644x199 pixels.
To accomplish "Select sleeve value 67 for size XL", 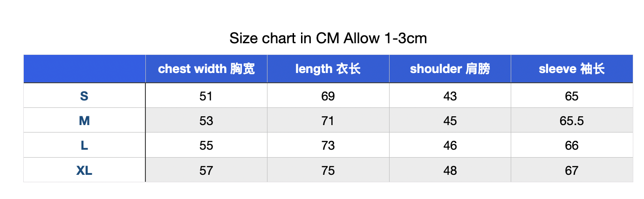I will click(x=572, y=170).
